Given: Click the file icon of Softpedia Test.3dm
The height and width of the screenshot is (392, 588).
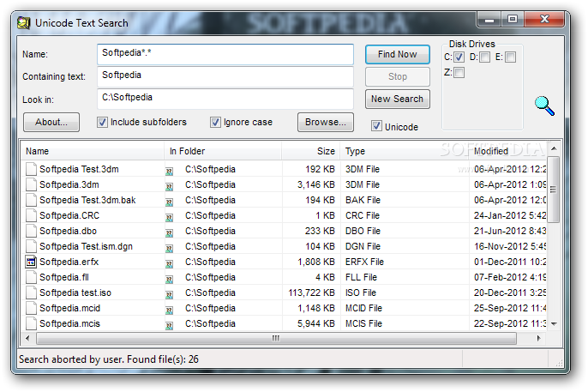Looking at the screenshot, I should click(x=31, y=169).
